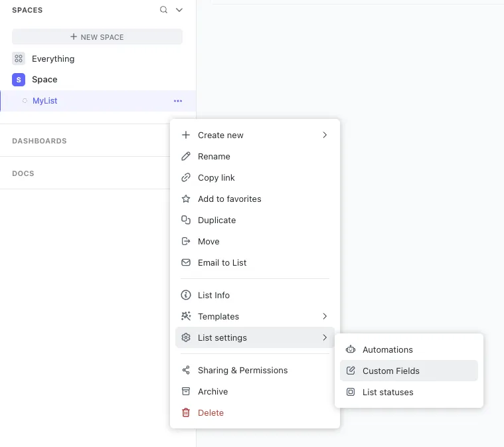504x447 pixels.
Task: Select the Move menu option
Action: click(x=254, y=241)
